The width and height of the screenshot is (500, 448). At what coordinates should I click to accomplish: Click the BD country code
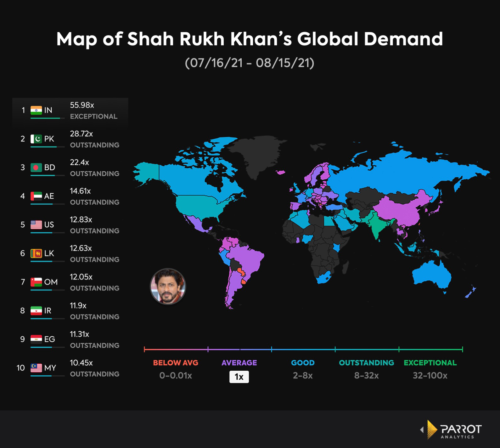[50, 167]
